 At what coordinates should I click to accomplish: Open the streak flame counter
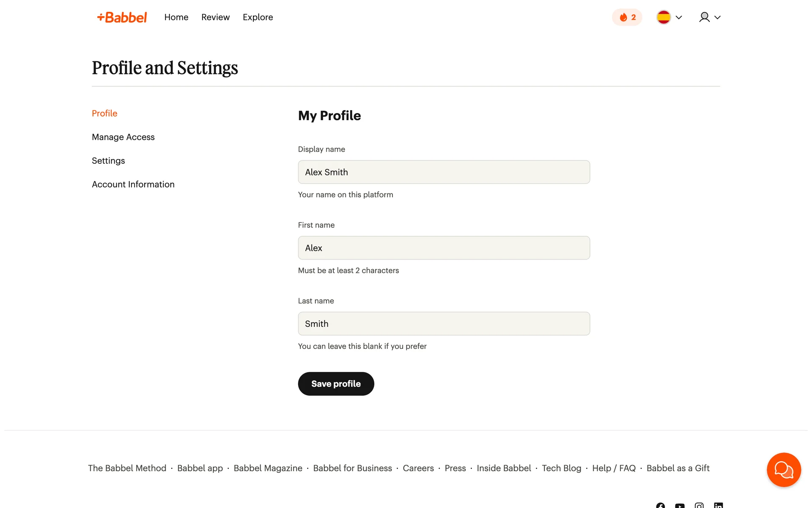coord(627,17)
